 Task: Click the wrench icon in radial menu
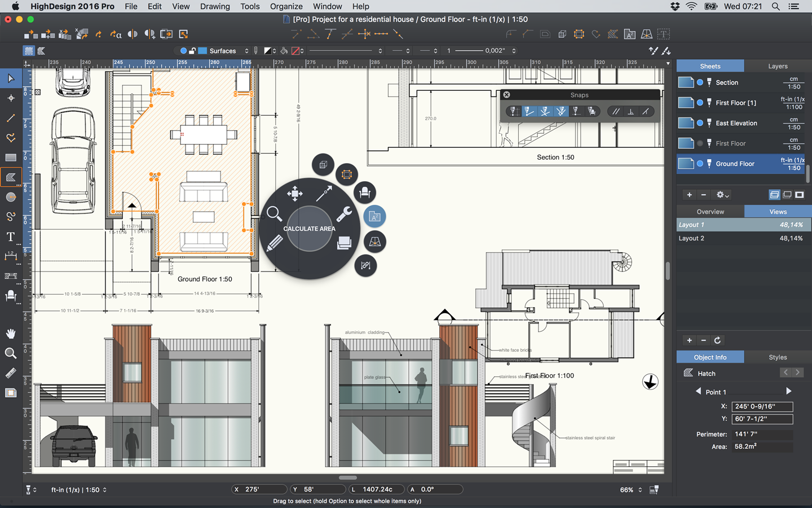[344, 214]
